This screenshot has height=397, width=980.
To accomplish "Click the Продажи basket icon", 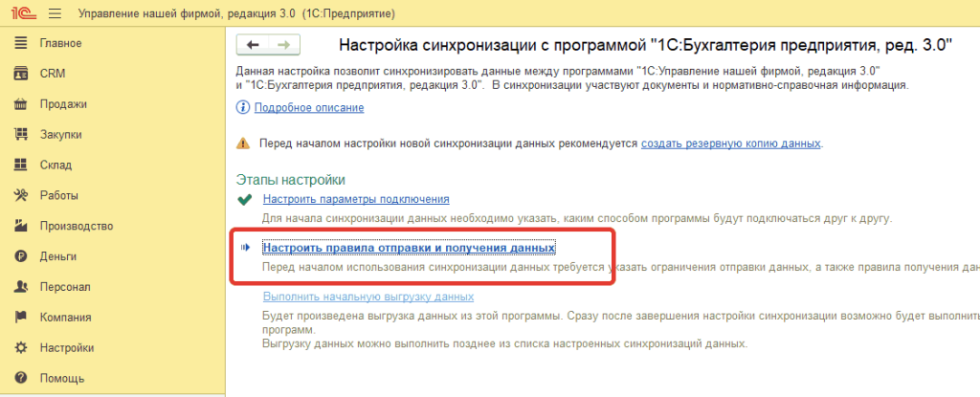I will click(x=21, y=104).
